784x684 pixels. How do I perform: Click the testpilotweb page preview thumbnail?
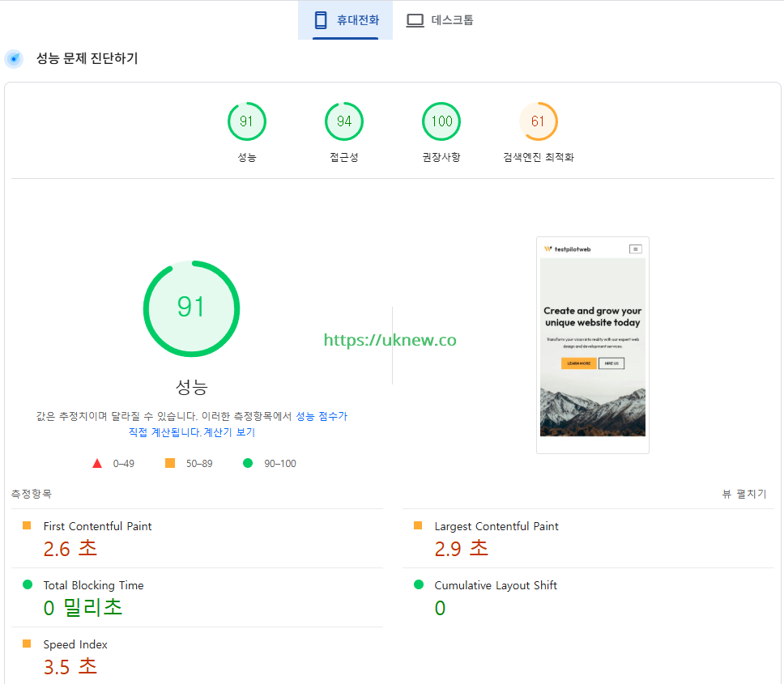[592, 344]
